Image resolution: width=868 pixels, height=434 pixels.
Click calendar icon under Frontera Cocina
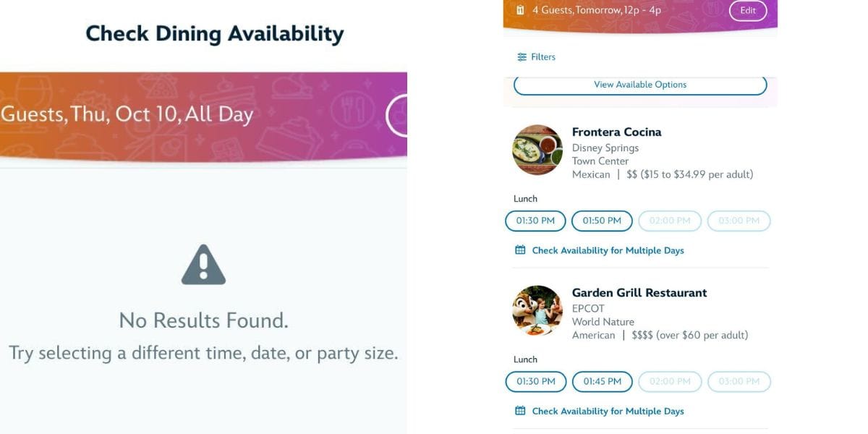tap(520, 250)
